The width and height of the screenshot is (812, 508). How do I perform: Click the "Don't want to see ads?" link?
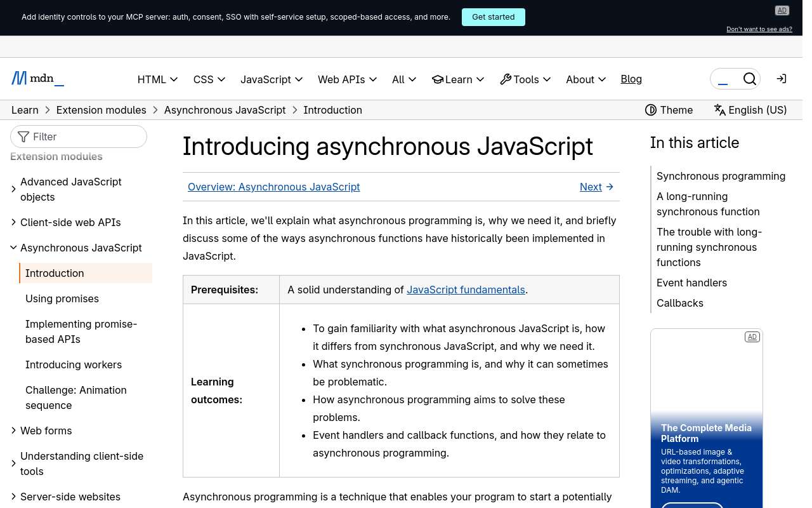coord(759,29)
